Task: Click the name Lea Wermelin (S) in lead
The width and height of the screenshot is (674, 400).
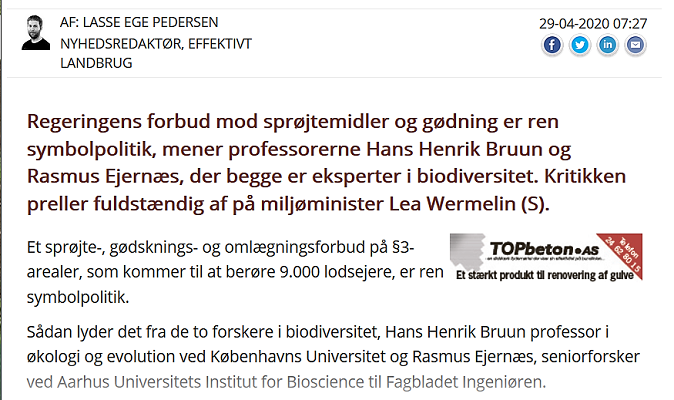Action: 469,204
